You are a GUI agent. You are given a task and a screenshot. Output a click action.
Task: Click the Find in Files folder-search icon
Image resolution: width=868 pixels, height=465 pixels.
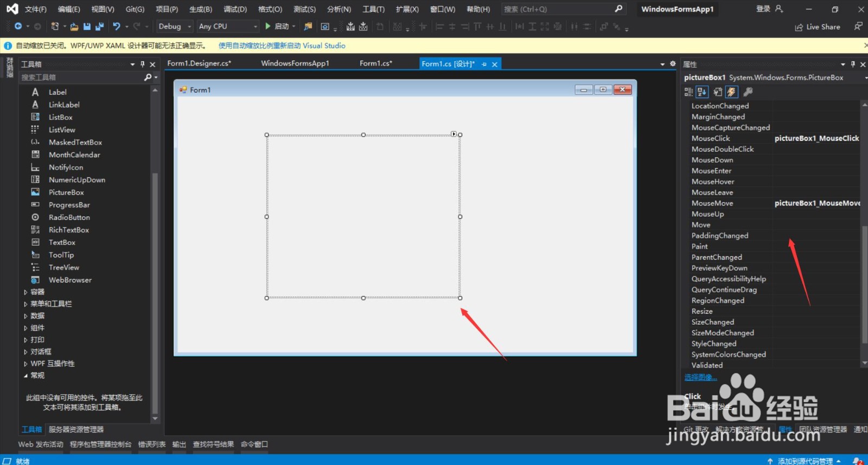pos(308,26)
